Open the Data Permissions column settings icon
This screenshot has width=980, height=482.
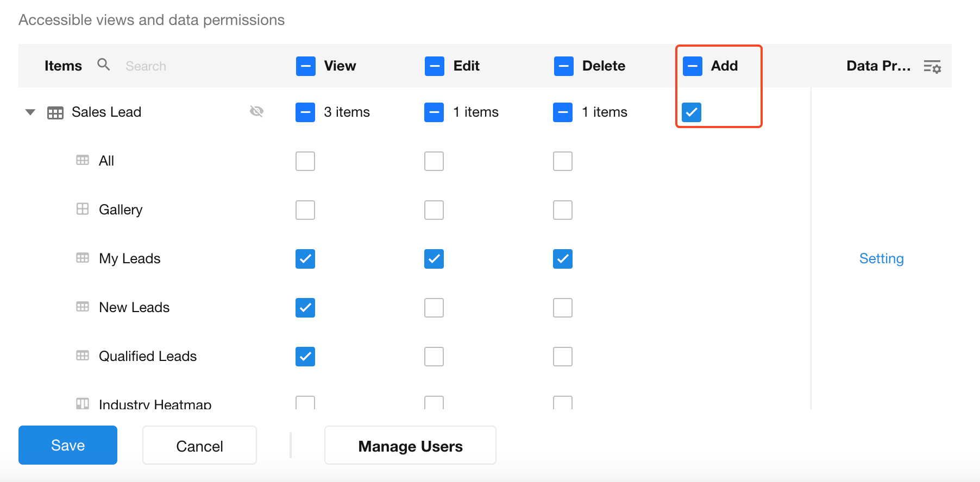click(932, 67)
